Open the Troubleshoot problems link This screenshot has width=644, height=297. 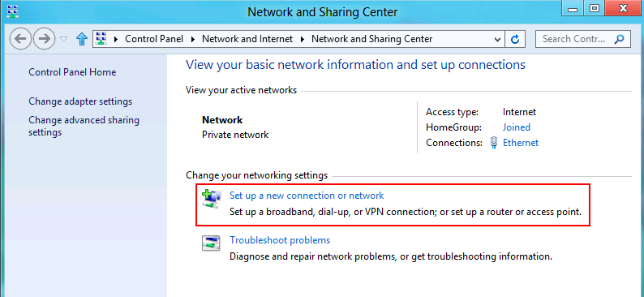280,239
